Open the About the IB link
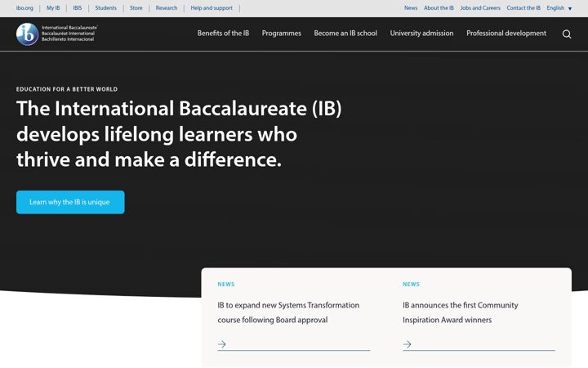 [439, 8]
